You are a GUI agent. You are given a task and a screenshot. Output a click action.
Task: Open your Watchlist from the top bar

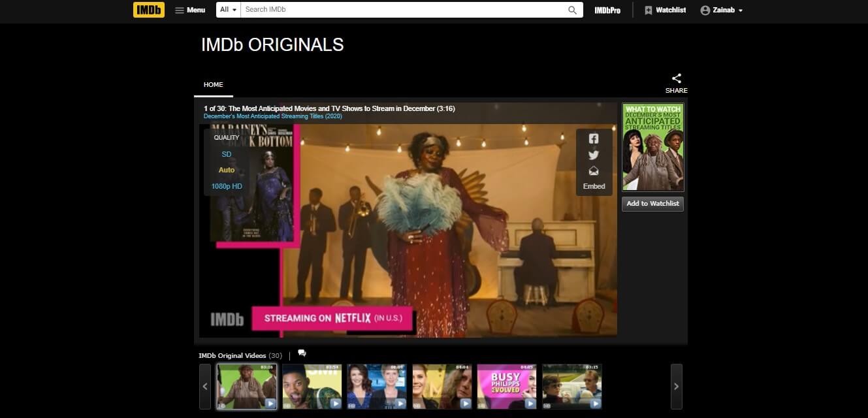click(665, 10)
